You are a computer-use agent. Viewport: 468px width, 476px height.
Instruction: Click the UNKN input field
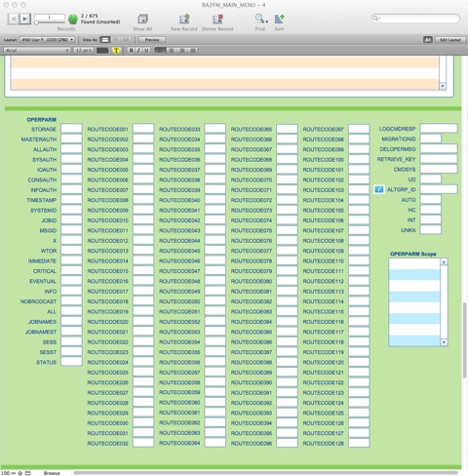431,229
